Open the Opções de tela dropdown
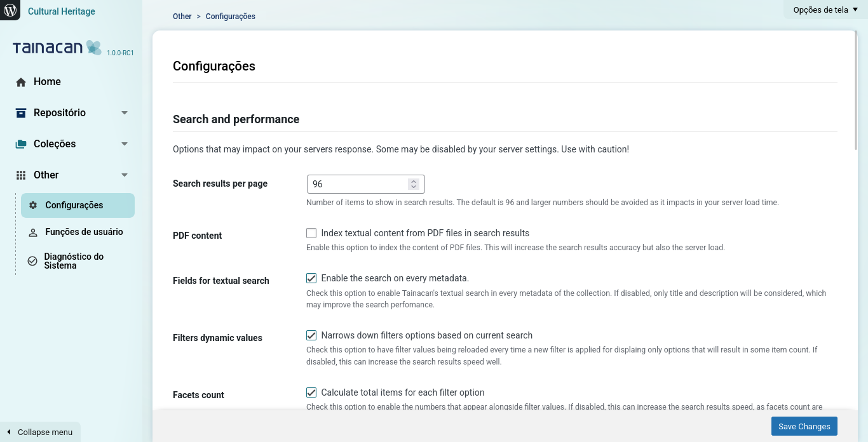This screenshot has height=442, width=868. coord(825,10)
